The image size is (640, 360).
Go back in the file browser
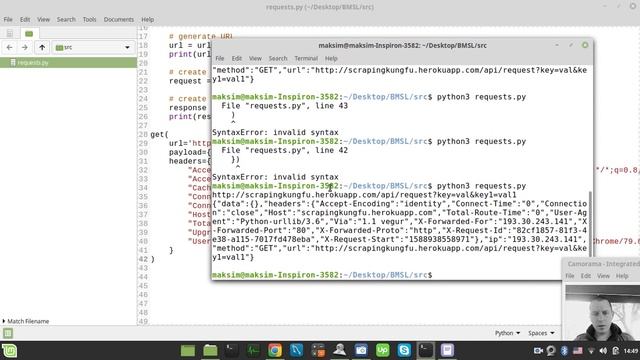click(x=9, y=47)
